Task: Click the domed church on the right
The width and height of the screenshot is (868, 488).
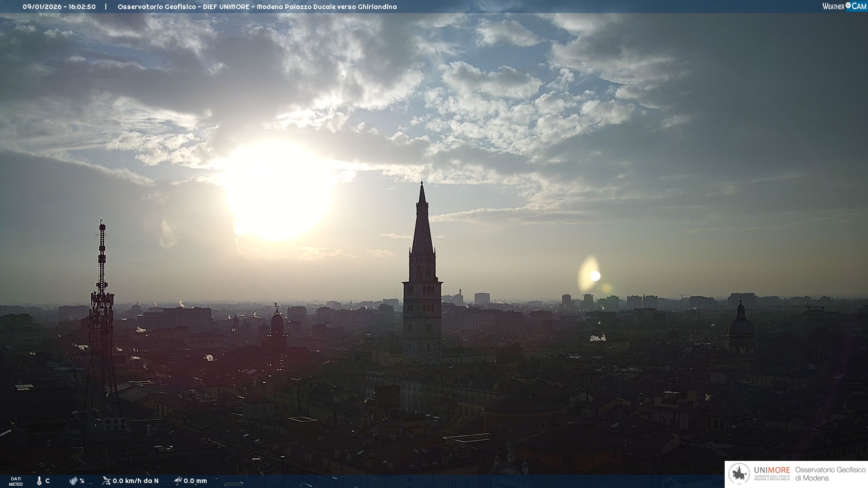Action: pos(741,328)
